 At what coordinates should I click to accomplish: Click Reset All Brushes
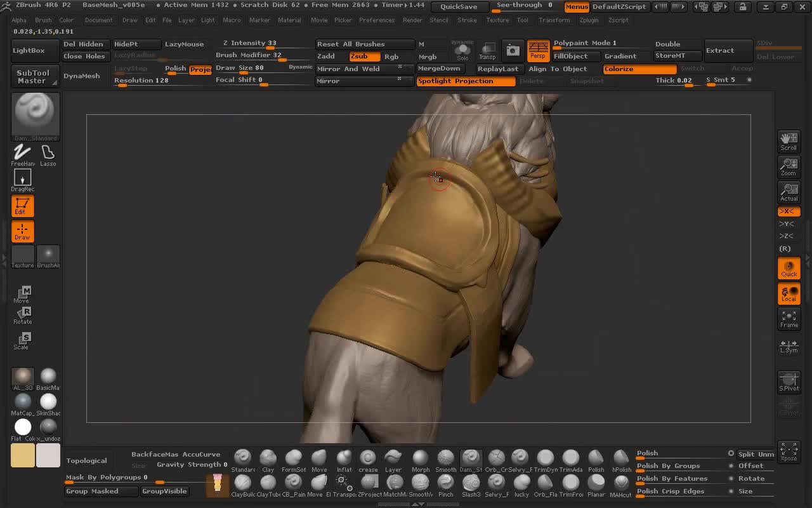coord(365,44)
